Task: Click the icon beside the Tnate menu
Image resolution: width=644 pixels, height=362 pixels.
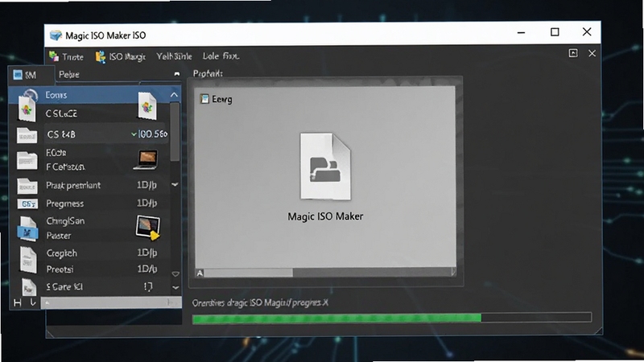Action: 54,56
